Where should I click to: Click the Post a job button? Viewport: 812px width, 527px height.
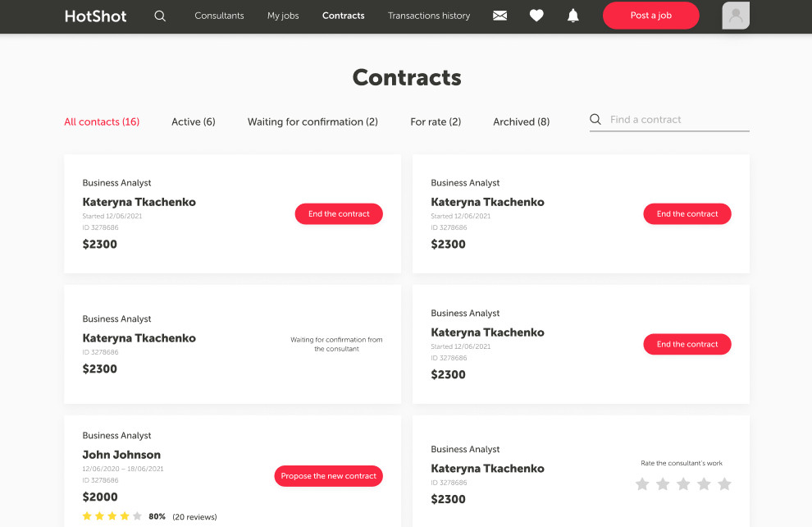(651, 16)
